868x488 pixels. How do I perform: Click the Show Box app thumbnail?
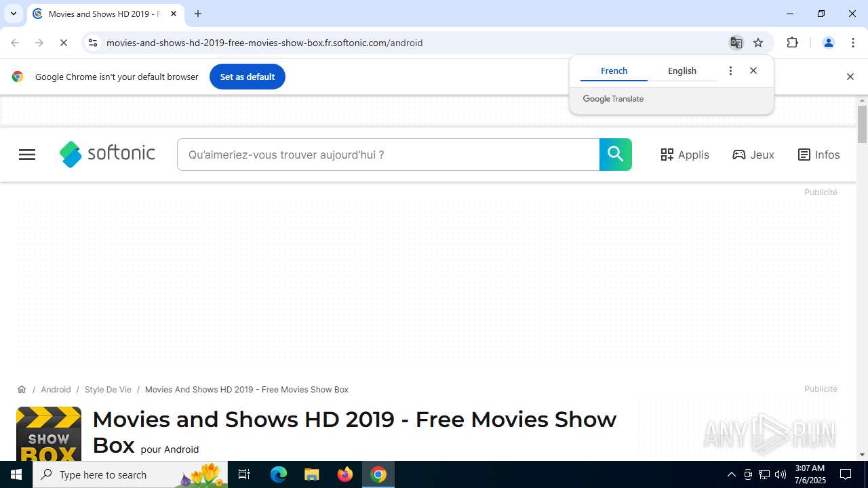click(x=49, y=434)
